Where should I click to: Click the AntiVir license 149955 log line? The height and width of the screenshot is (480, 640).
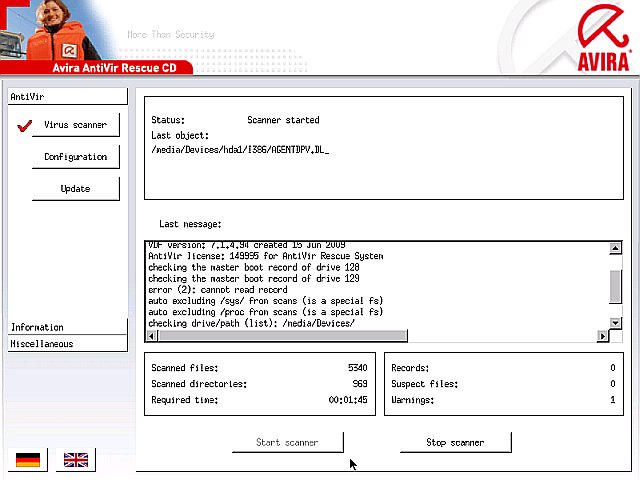point(265,256)
